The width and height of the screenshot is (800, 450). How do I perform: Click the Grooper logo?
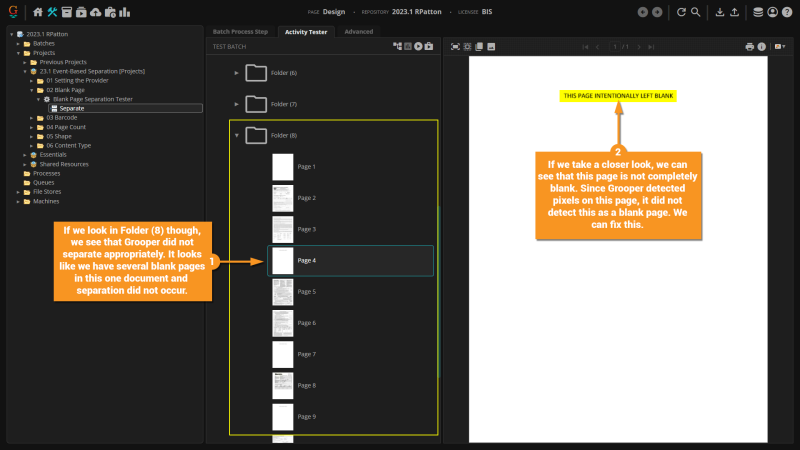tap(13, 11)
